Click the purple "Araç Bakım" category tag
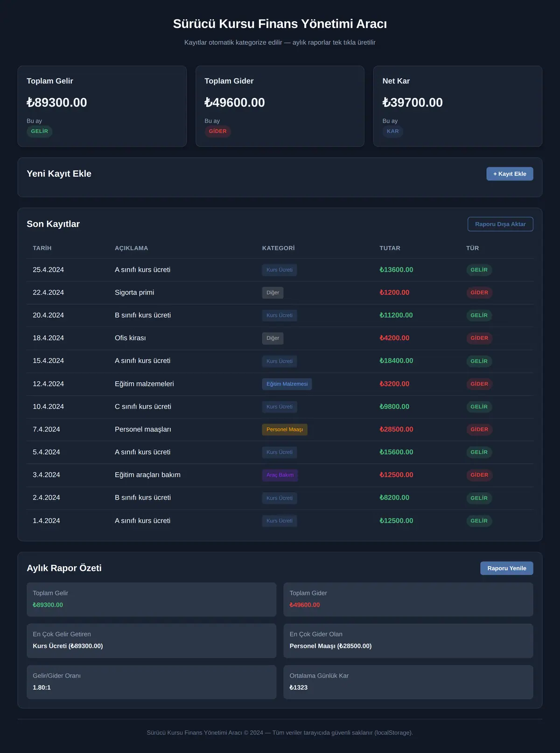 280,475
